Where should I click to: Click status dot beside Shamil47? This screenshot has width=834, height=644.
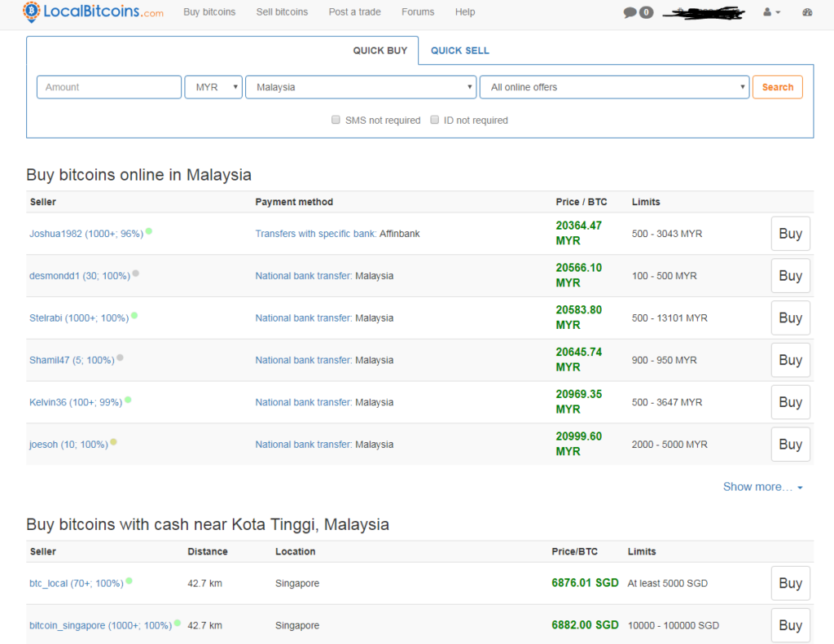pyautogui.click(x=121, y=357)
